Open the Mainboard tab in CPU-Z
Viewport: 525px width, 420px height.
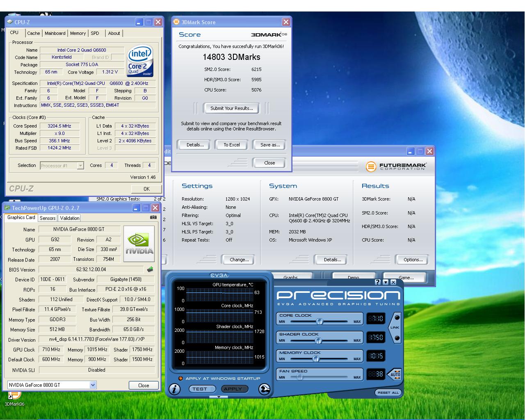click(55, 33)
